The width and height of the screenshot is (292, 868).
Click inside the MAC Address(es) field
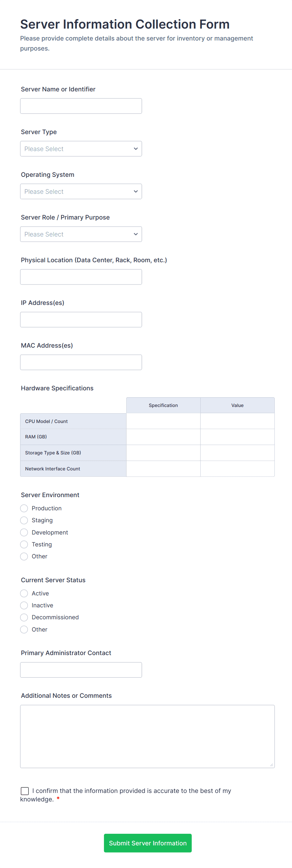[x=81, y=362]
